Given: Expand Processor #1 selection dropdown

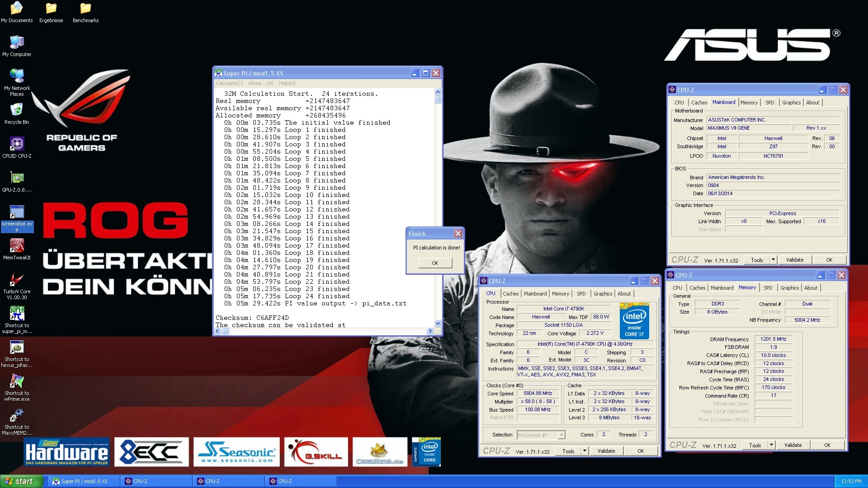Looking at the screenshot, I should (561, 435).
